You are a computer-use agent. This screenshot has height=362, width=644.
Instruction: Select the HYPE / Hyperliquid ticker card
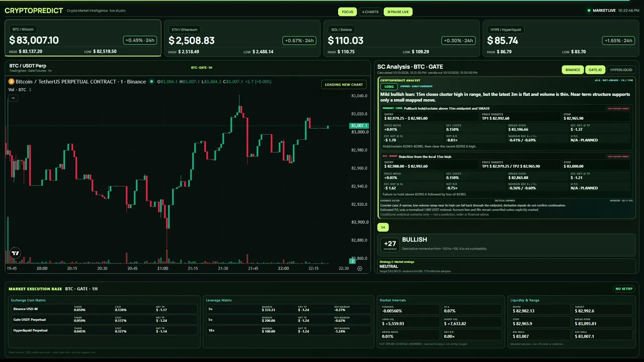561,38
